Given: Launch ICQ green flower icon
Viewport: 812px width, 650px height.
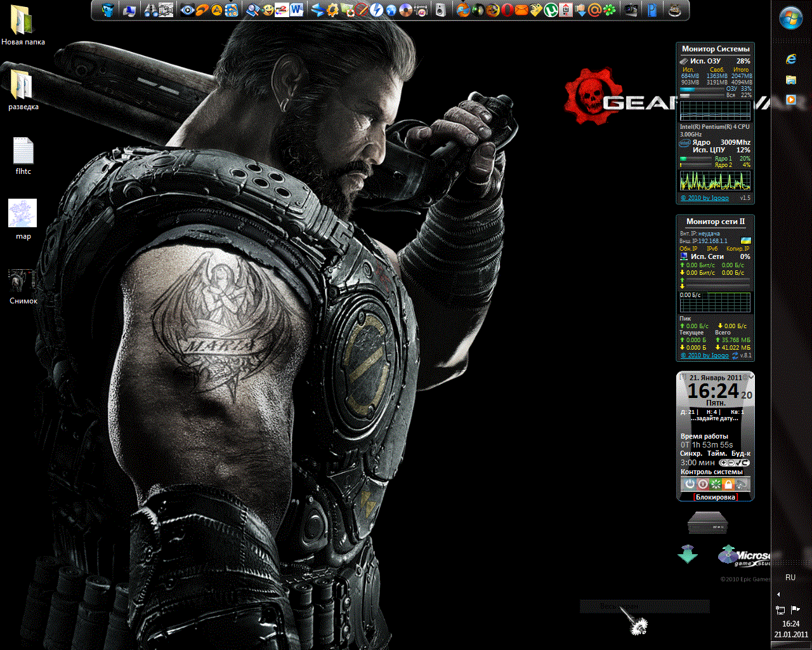Looking at the screenshot, I should (x=610, y=10).
